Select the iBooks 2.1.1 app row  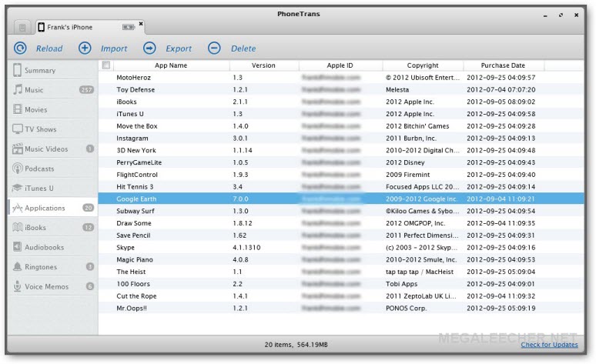point(341,102)
